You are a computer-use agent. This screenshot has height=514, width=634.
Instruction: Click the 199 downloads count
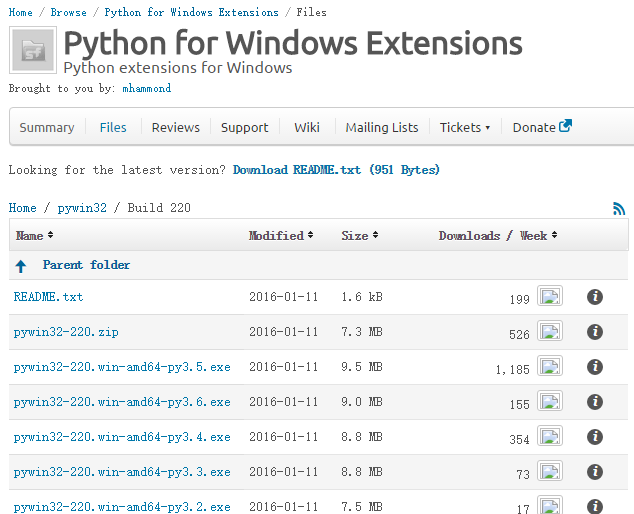pyautogui.click(x=520, y=300)
